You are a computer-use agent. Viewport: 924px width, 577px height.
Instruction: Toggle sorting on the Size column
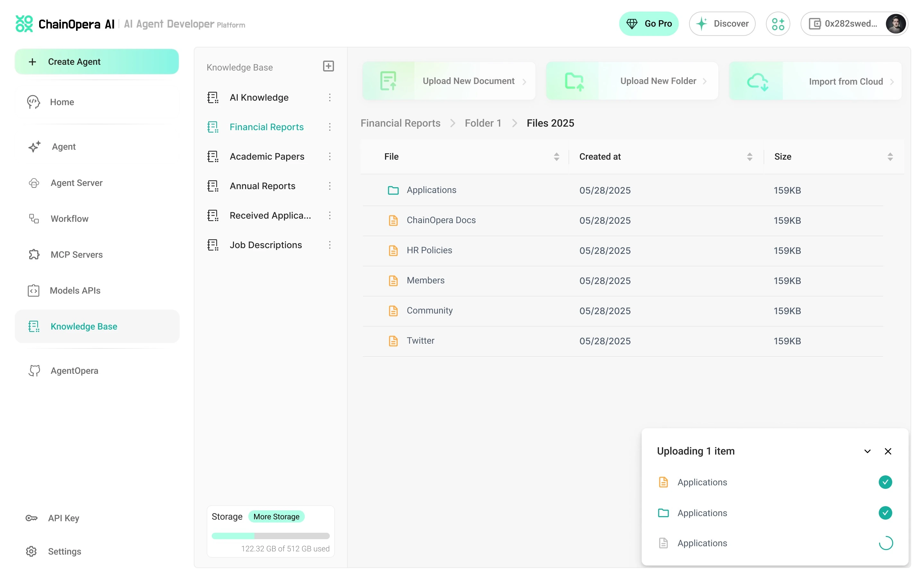click(890, 157)
